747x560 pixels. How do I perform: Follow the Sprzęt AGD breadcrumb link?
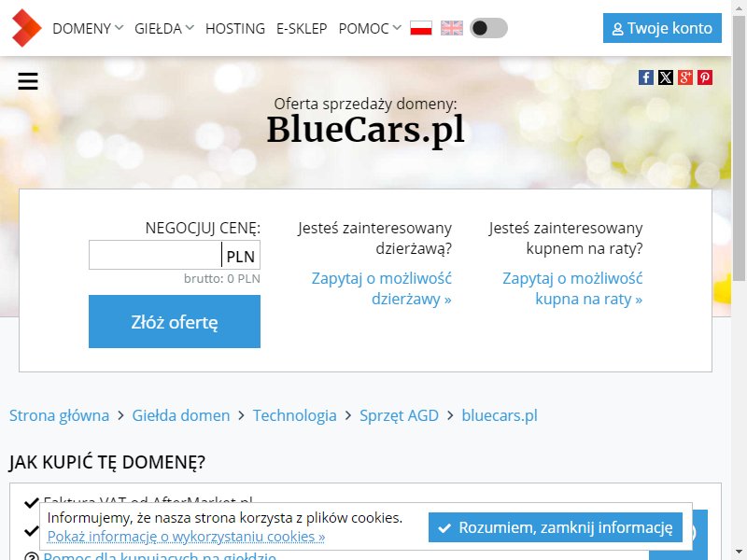point(399,415)
